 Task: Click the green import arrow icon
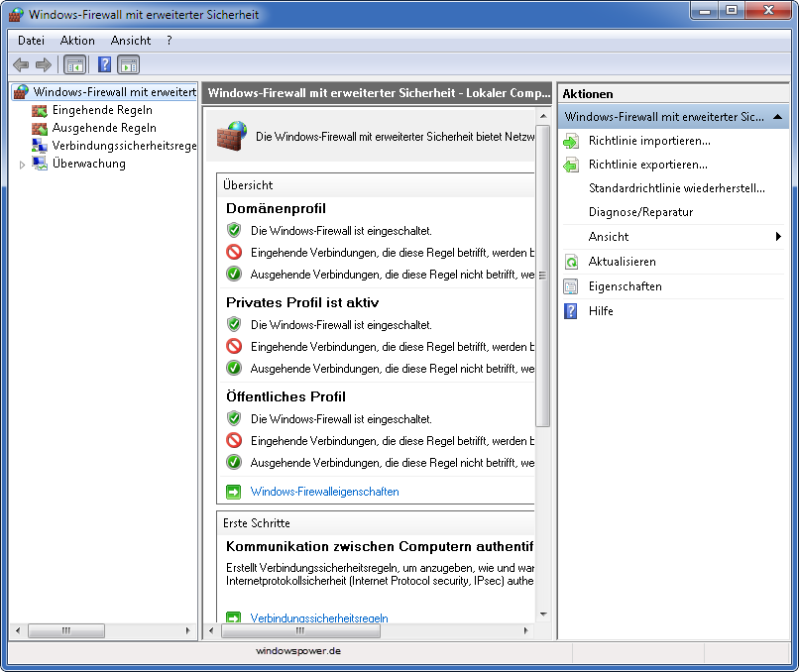[571, 141]
